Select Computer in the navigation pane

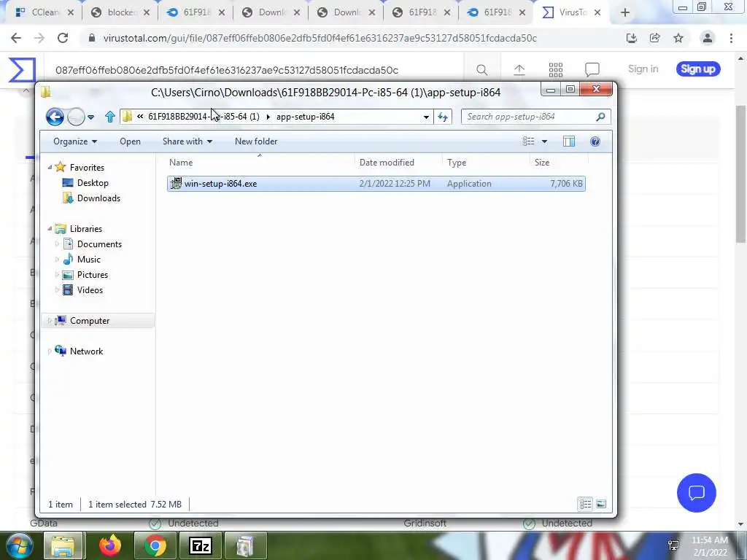[x=90, y=321]
